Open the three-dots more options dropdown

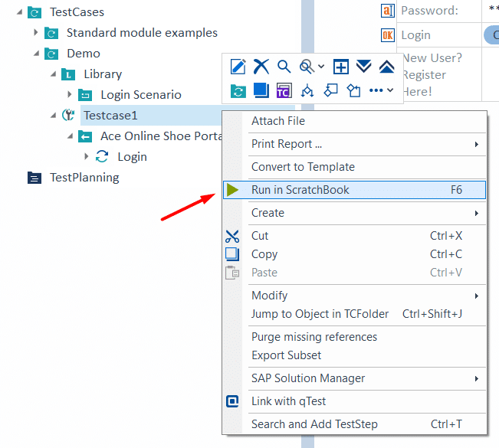(x=381, y=90)
